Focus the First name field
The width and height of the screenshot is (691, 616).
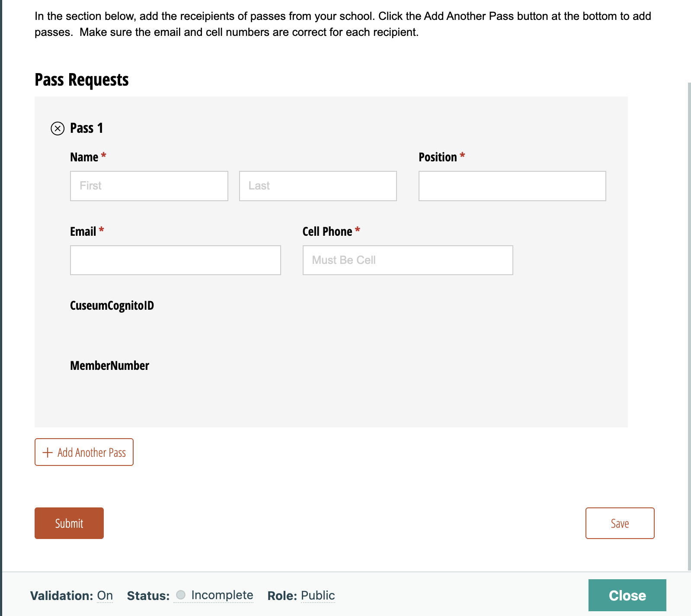pyautogui.click(x=149, y=186)
